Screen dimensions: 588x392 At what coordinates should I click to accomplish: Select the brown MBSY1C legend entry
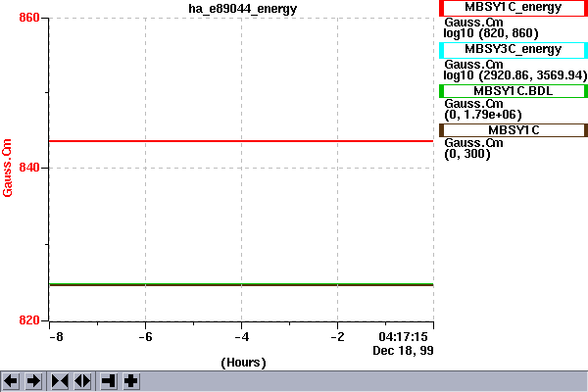pos(514,130)
